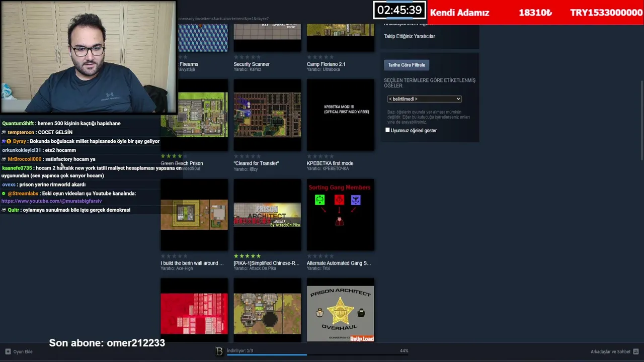Open the red prison layout thumbnail

coord(194,310)
